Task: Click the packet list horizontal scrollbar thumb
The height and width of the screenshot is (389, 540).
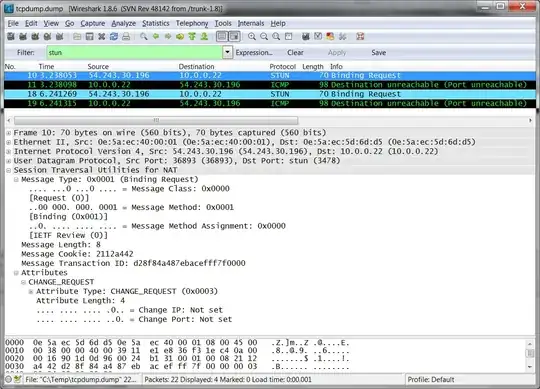Action: pos(156,120)
